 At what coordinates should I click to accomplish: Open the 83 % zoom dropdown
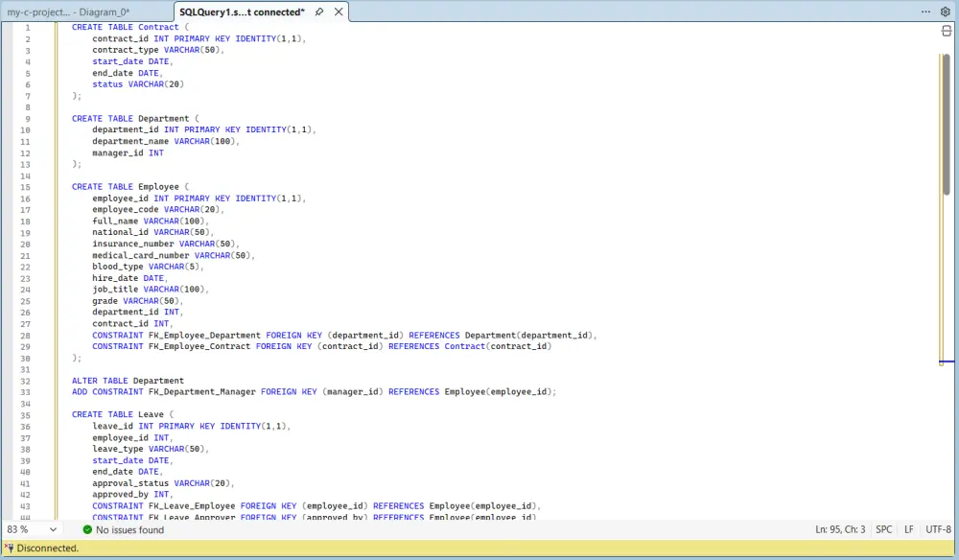32,529
